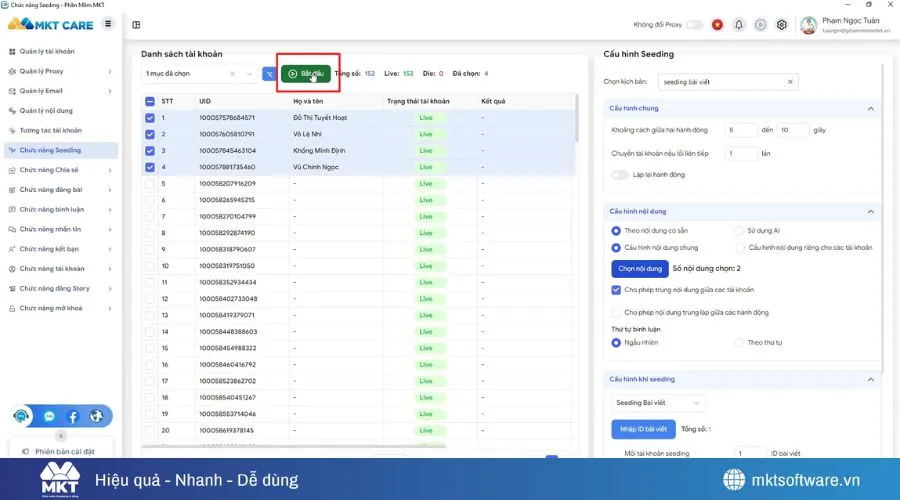Open Chức năng tài khoản menu item
The image size is (900, 500).
60,269
